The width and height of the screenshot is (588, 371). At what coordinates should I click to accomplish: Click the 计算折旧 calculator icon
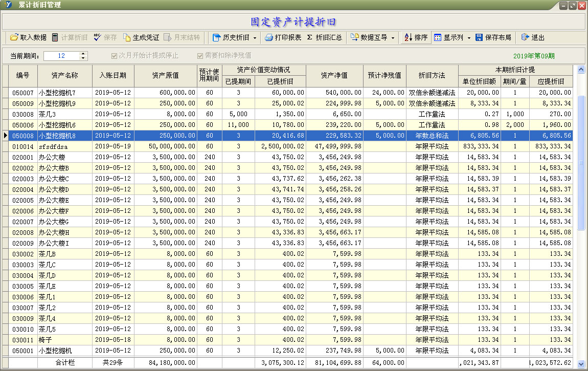point(55,37)
